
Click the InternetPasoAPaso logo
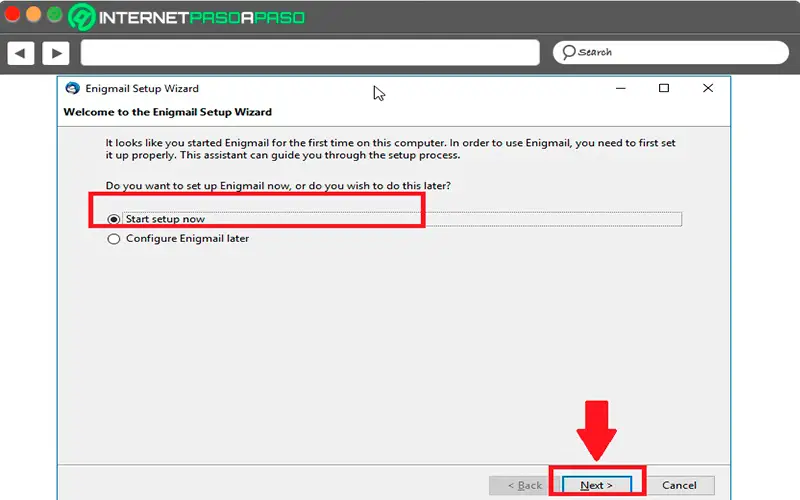187,17
